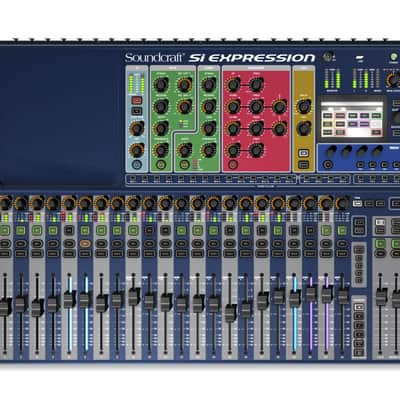Click top knob in narrow green compressor column
Viewport: 400px width, 400px height.
[209, 84]
